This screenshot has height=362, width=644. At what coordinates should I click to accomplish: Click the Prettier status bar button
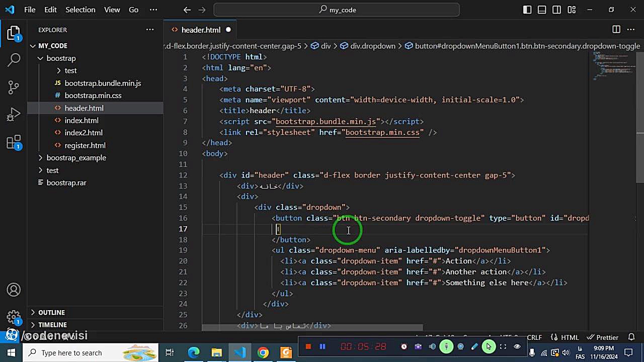click(603, 337)
